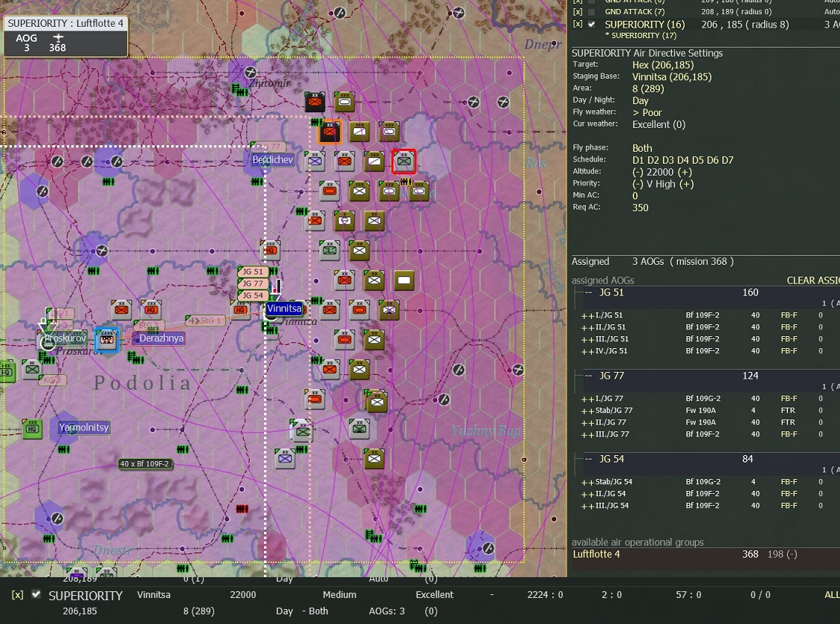The height and width of the screenshot is (624, 840).
Task: Click the JG 54 air group map tag
Action: coord(253,295)
